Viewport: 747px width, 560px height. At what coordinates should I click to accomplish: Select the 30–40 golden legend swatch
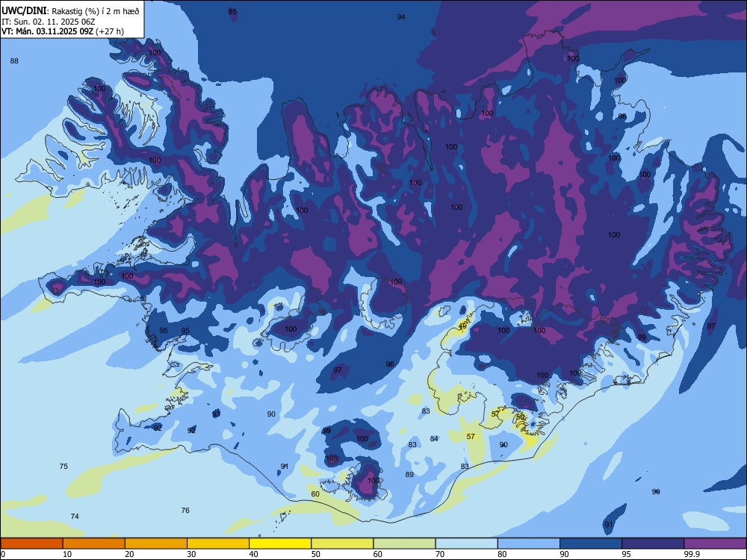click(218, 544)
